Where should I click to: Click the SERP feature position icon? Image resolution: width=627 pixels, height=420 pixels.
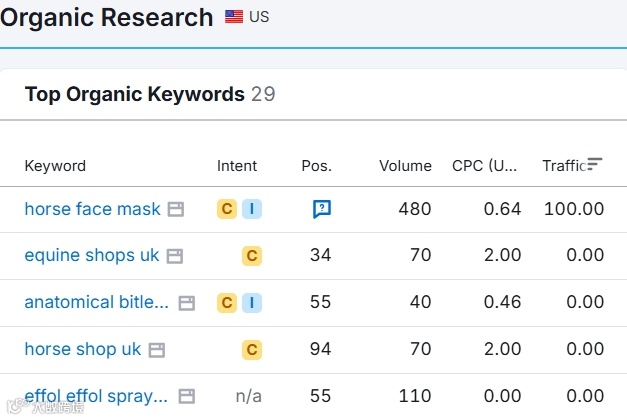(x=321, y=209)
